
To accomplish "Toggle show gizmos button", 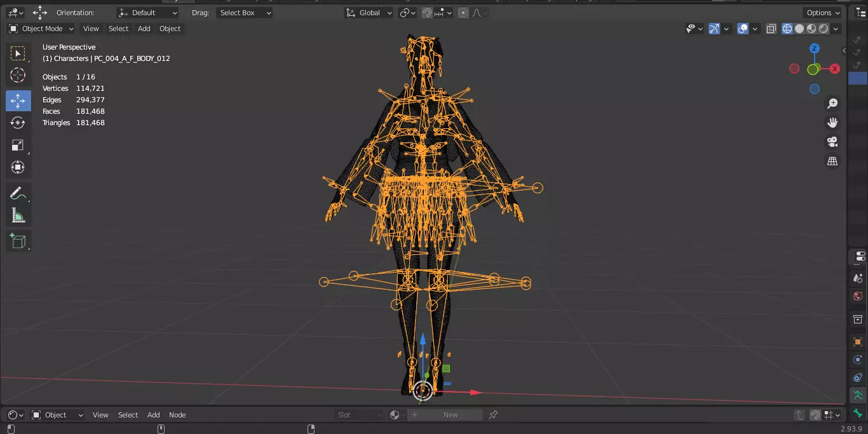I will click(x=714, y=29).
